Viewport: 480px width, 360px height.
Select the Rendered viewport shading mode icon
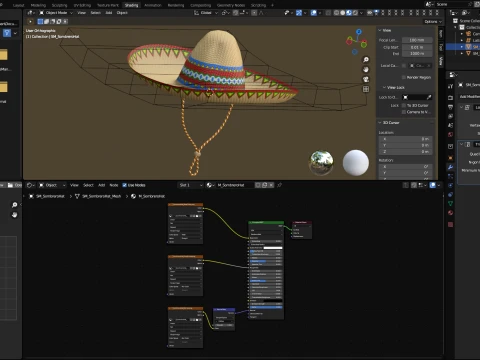(x=355, y=13)
